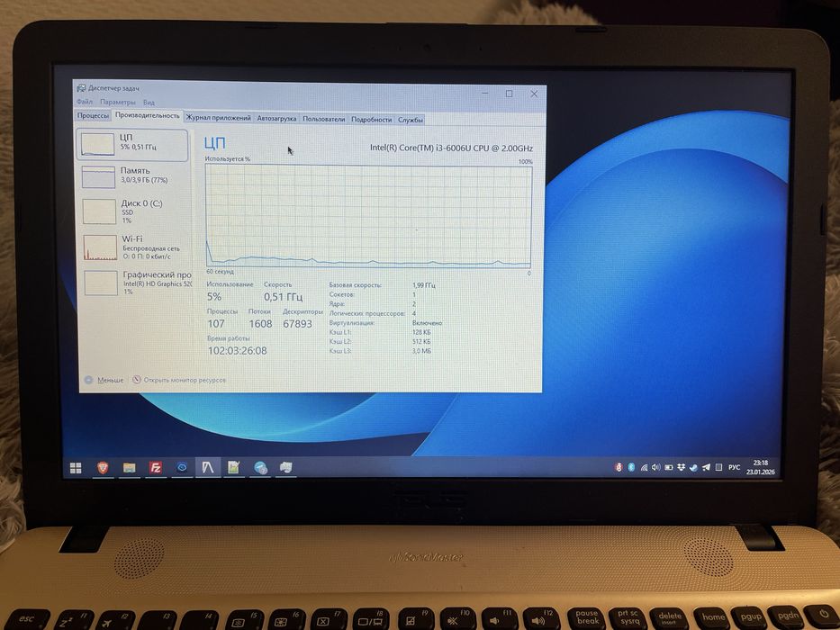Open the Notepad++ taskbar icon
The height and width of the screenshot is (630, 840).
coord(233,468)
